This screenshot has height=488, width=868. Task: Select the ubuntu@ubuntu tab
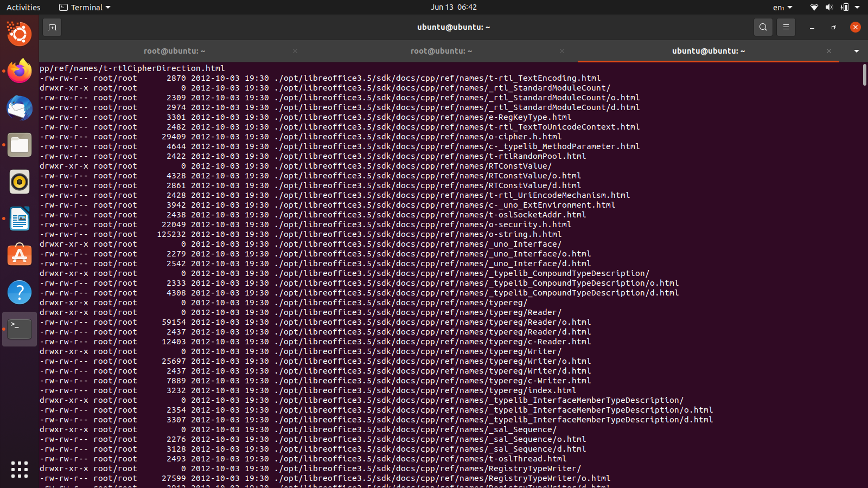click(708, 51)
